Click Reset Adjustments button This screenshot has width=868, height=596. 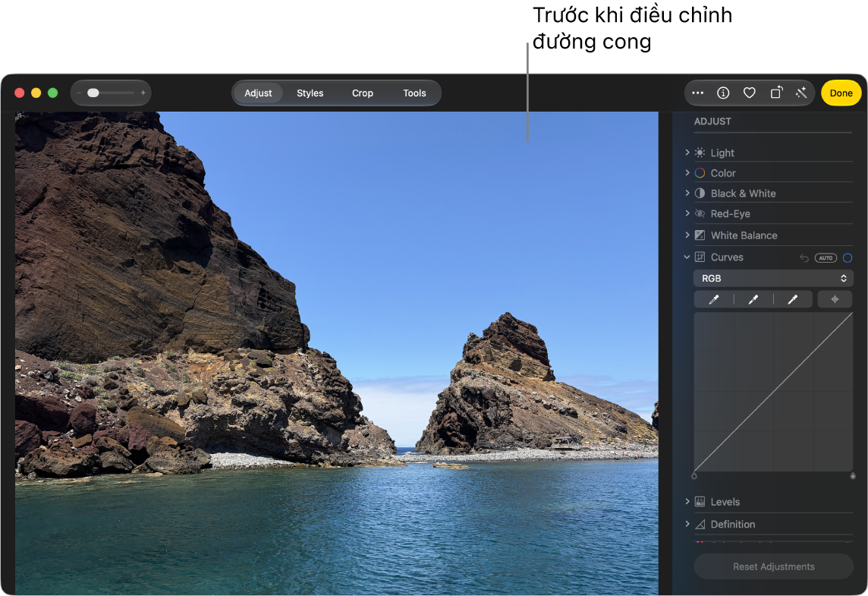(x=773, y=566)
